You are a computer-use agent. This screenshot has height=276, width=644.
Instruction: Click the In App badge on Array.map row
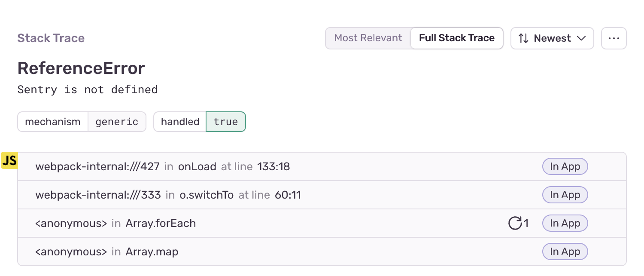(x=565, y=251)
